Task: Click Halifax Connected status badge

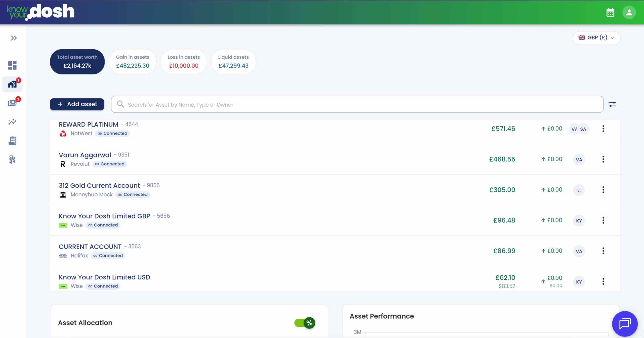Action: point(108,256)
